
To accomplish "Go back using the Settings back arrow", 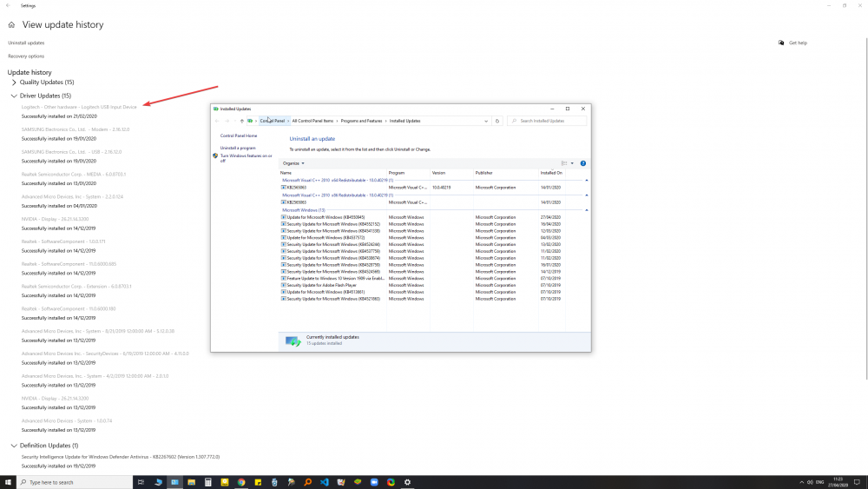I will coord(8,5).
